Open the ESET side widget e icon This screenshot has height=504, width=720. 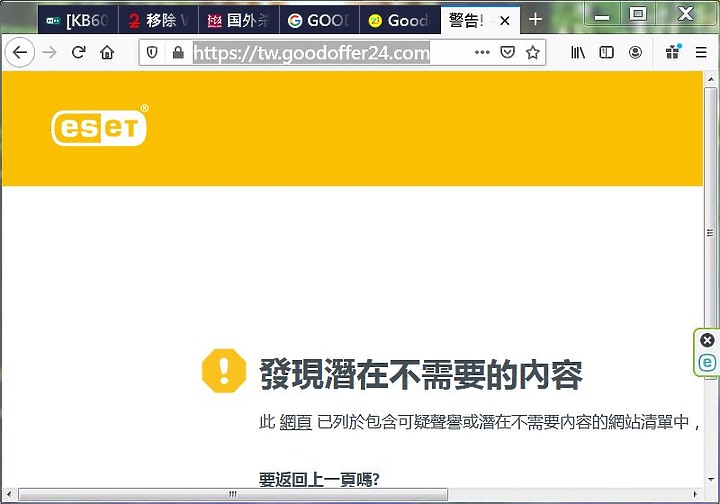[707, 363]
